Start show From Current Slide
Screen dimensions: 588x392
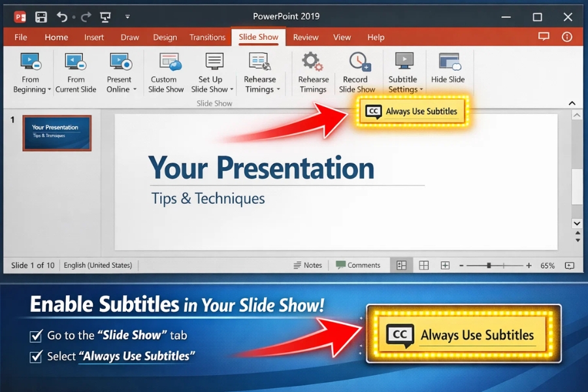[76, 71]
